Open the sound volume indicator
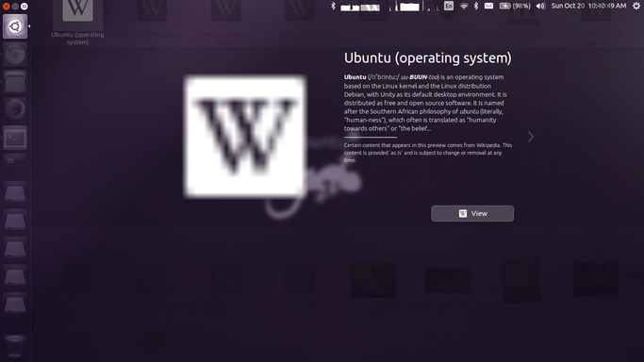The height and width of the screenshot is (362, 644). 540,6
